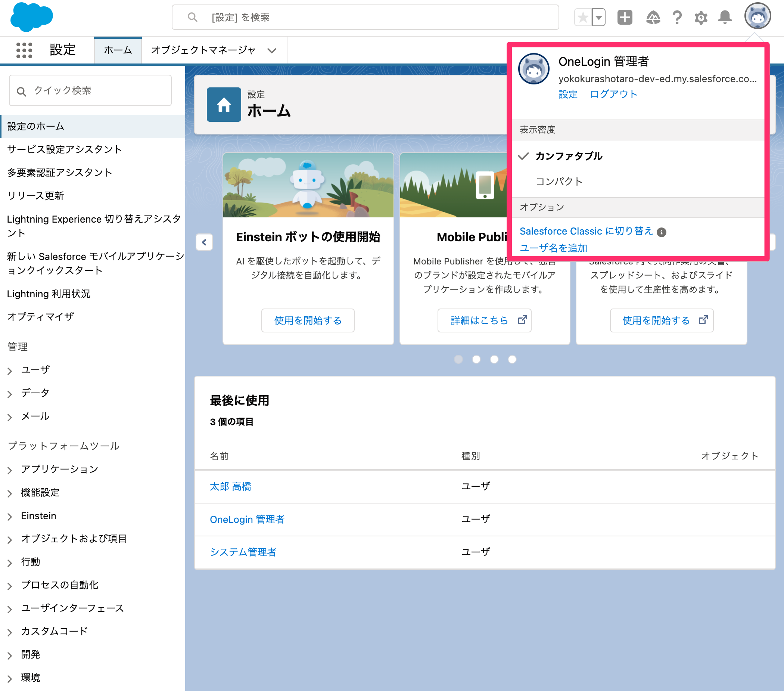Click the profile avatar inside user panel
The image size is (784, 691).
tap(533, 69)
